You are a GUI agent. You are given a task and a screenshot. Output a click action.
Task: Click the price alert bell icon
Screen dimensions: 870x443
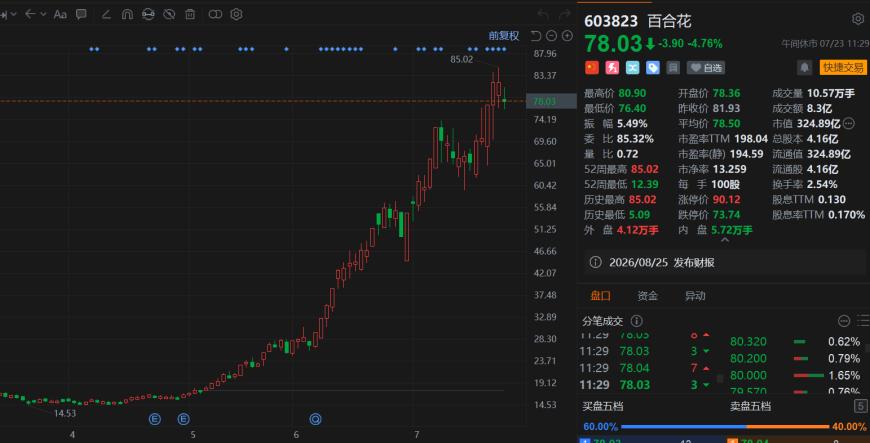[x=805, y=68]
